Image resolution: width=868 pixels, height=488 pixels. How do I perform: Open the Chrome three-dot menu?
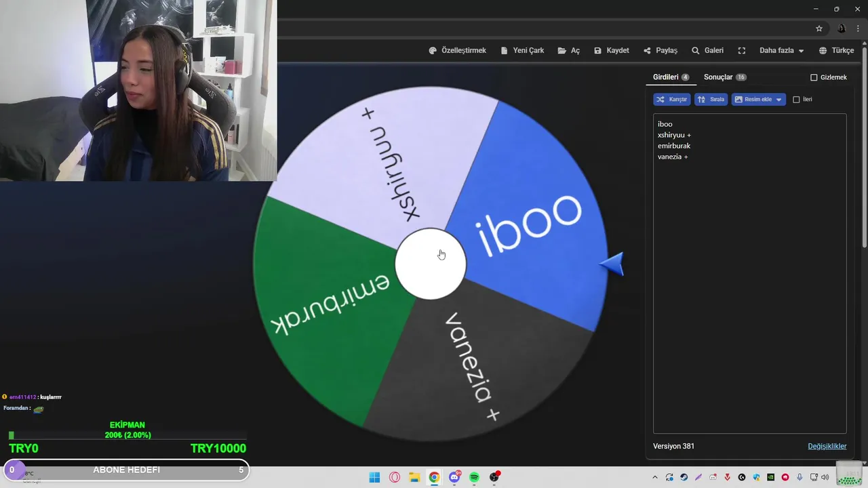coord(858,28)
